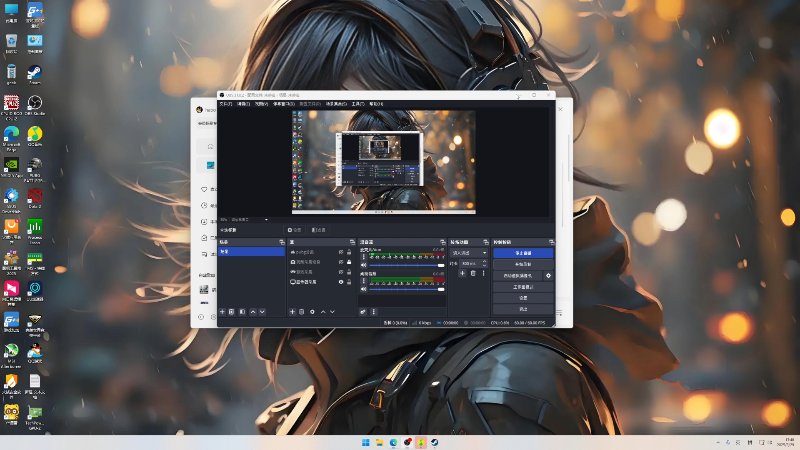
Task: Open the Edit menu in OBS
Action: (243, 104)
